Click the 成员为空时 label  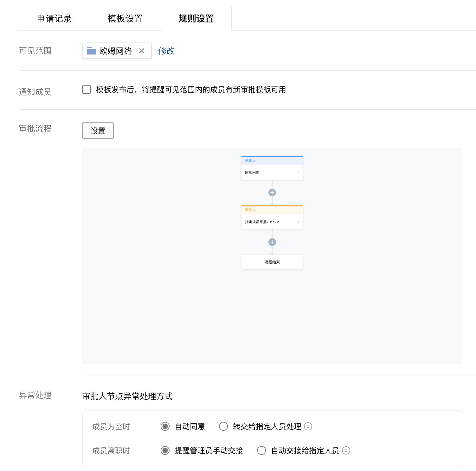[111, 427]
